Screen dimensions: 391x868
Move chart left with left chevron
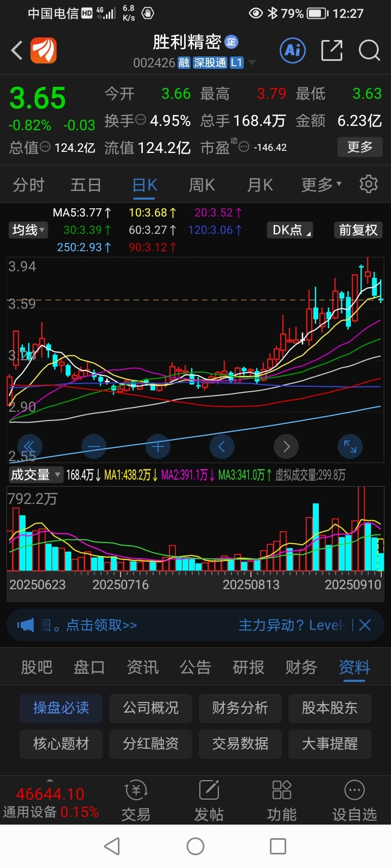click(222, 446)
